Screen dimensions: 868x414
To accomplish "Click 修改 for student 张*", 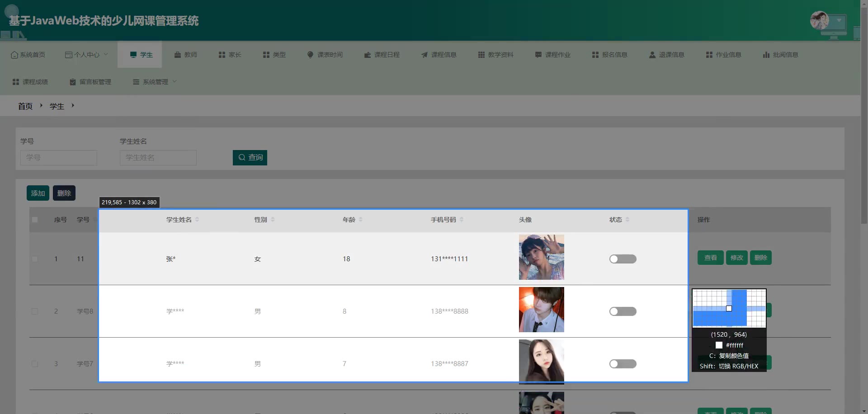I will [737, 258].
